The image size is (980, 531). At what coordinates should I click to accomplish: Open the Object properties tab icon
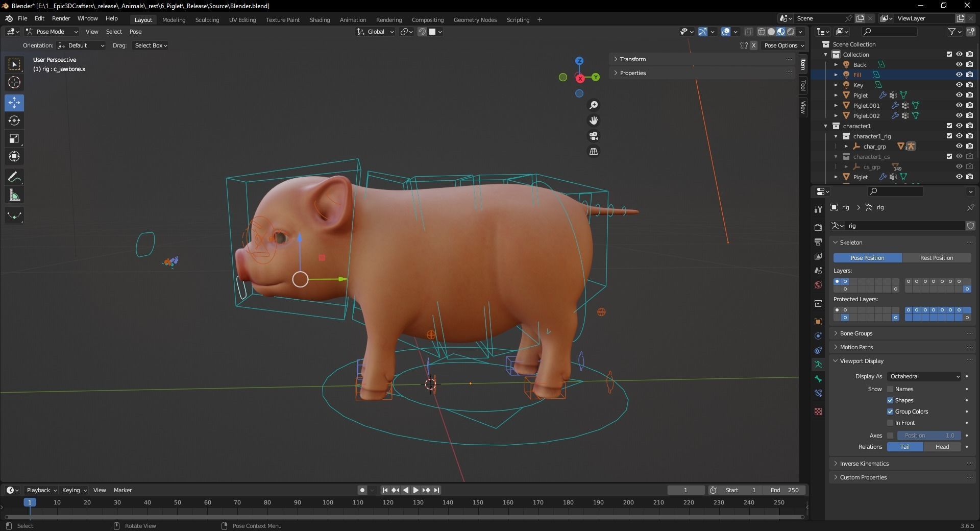coord(818,322)
